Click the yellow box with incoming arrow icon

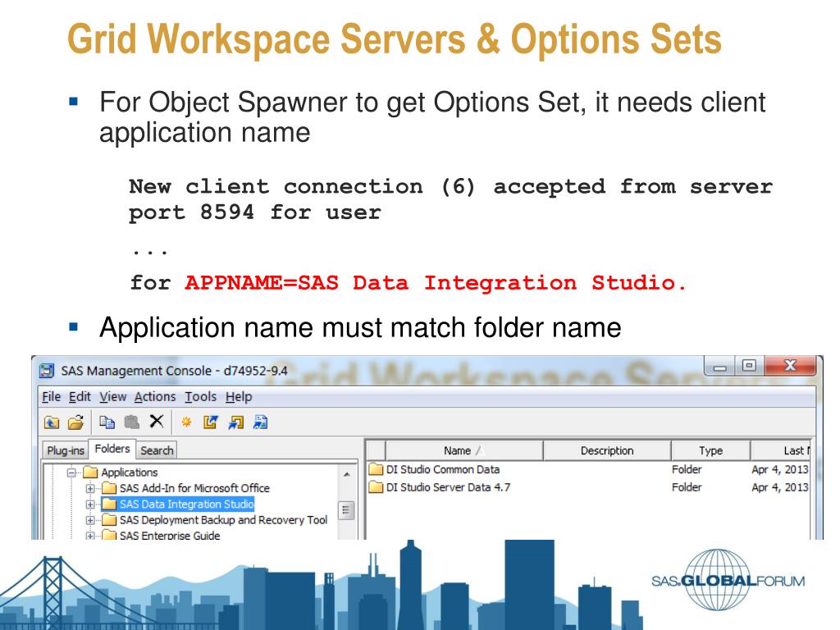click(235, 422)
